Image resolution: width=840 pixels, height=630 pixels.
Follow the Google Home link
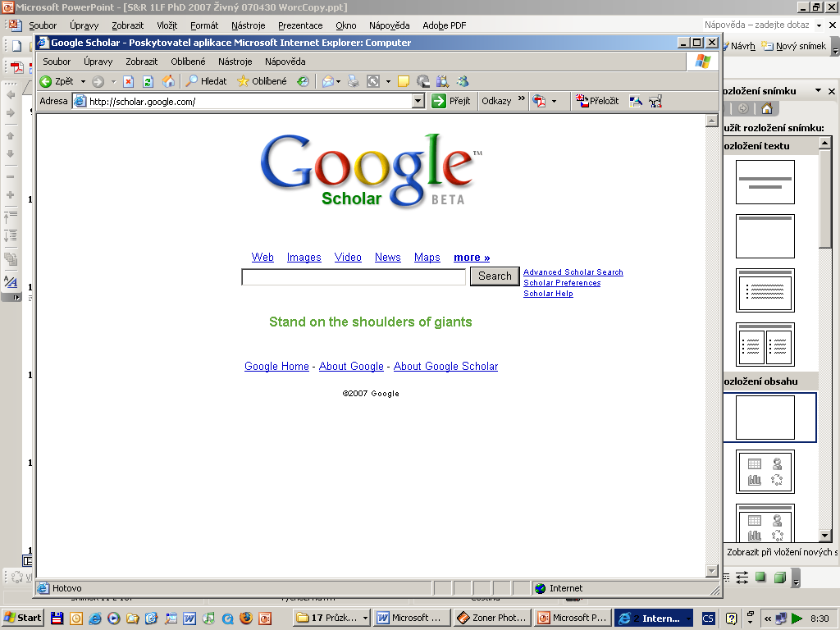(277, 367)
